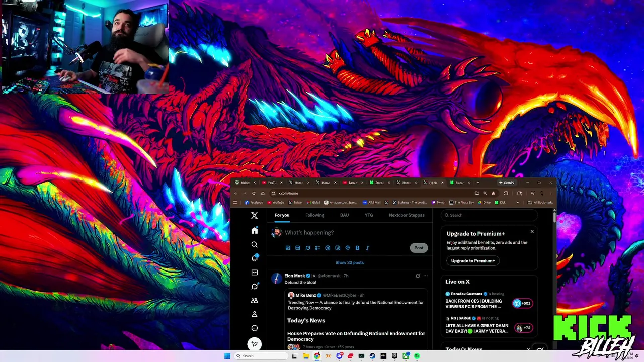Click the Grok enhance icon in composer
Viewport: 644px width, 362px height.
point(308,248)
